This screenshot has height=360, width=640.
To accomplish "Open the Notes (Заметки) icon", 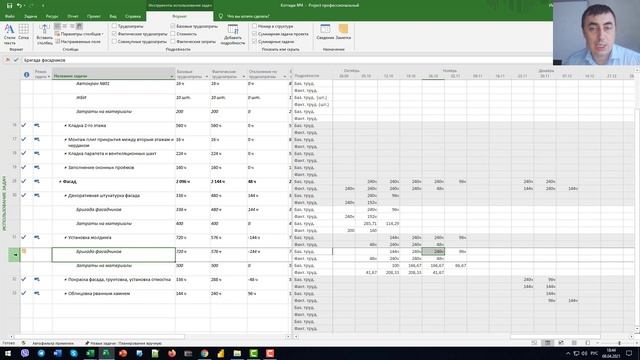I will (x=343, y=32).
